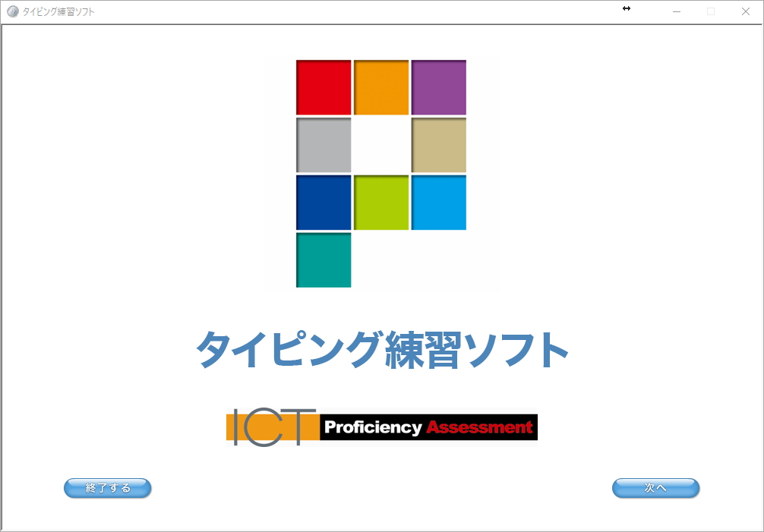
Task: Select the orange square of the logo
Action: pos(380,86)
